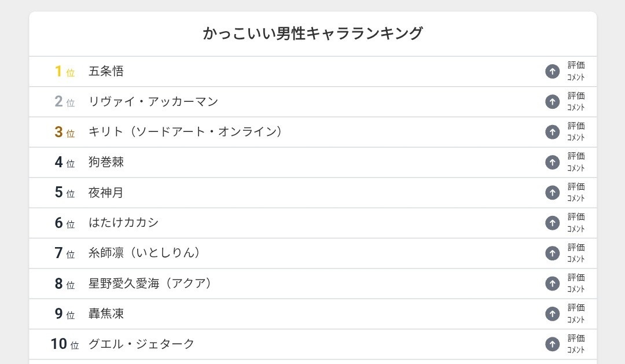Click the upvote arrow for 星野愛久愛海

(x=552, y=284)
